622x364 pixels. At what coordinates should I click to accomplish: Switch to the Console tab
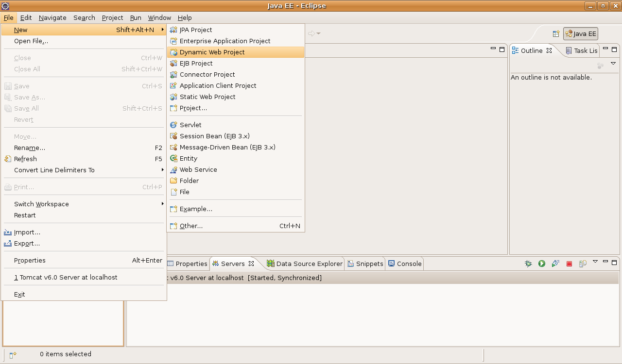(x=405, y=264)
